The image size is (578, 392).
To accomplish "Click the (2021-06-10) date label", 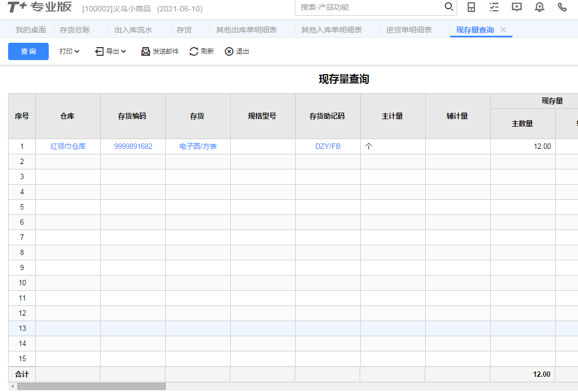I will (180, 9).
